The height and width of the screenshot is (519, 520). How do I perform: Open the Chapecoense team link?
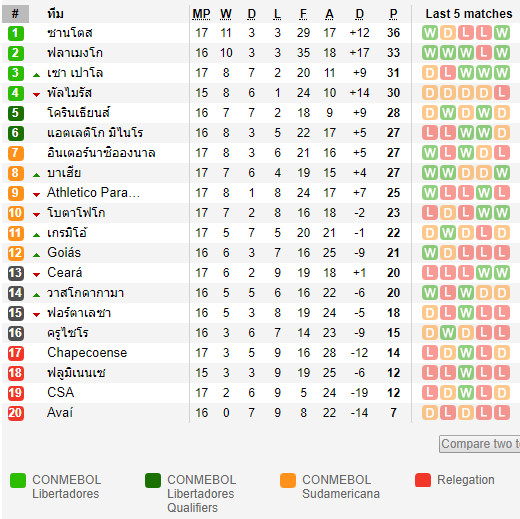(87, 353)
